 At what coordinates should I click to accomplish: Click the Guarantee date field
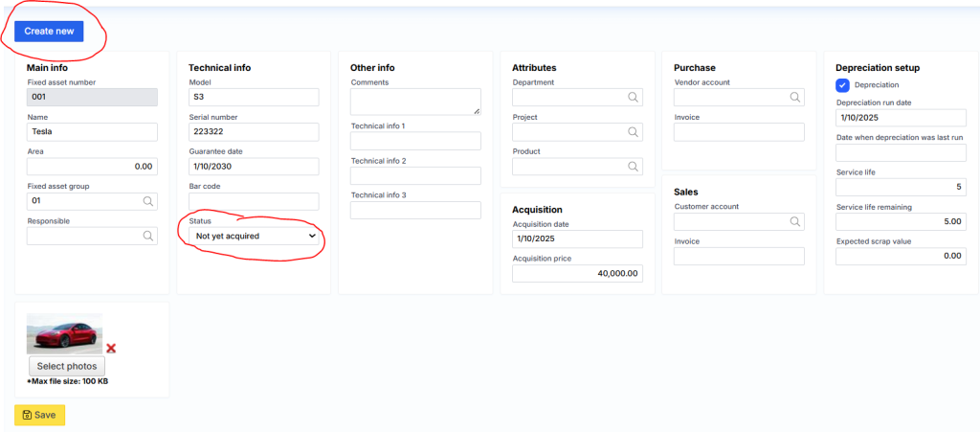(x=254, y=167)
